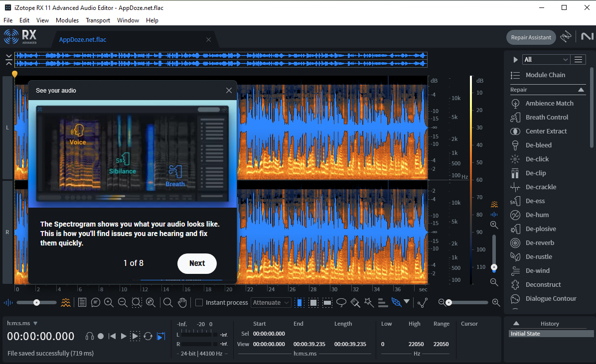The height and width of the screenshot is (364, 596).
Task: Select the frequency selection tool
Action: [327, 302]
